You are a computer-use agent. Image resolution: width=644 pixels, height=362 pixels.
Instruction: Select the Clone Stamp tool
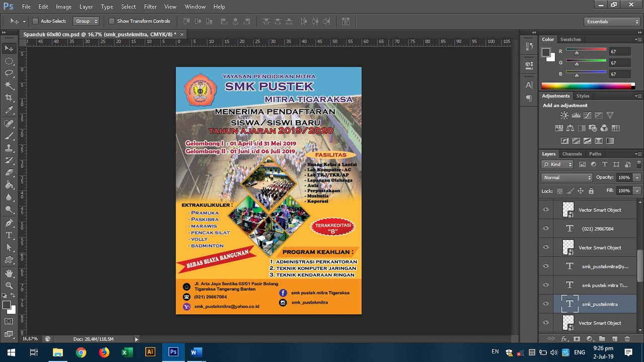[9, 148]
